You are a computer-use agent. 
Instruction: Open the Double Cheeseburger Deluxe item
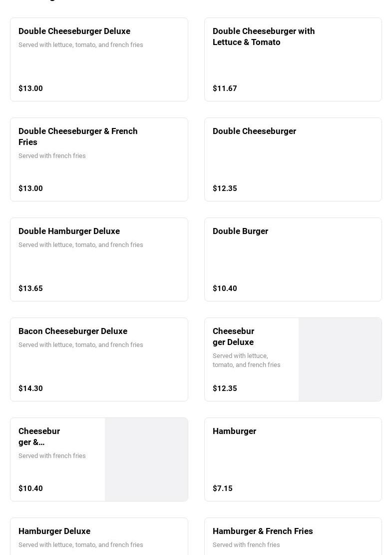click(74, 31)
